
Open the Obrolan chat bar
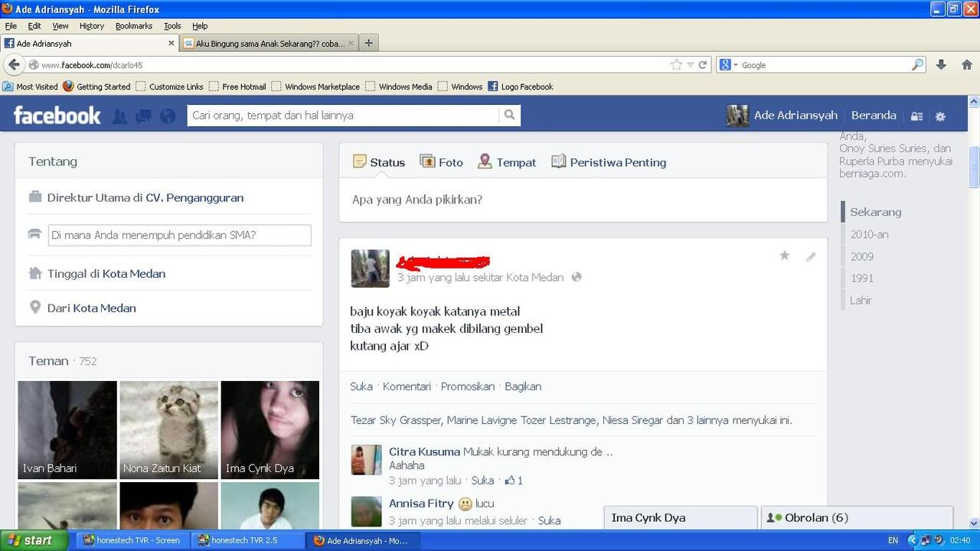tap(857, 518)
